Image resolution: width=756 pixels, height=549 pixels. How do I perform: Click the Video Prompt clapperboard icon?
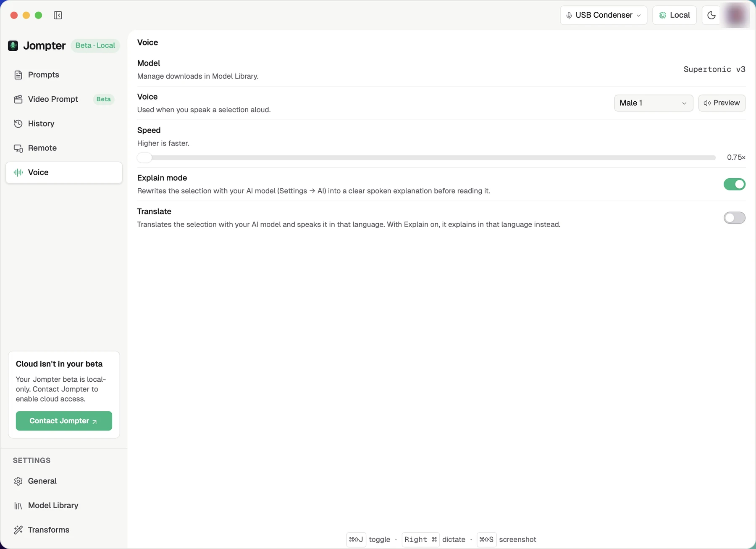(18, 99)
